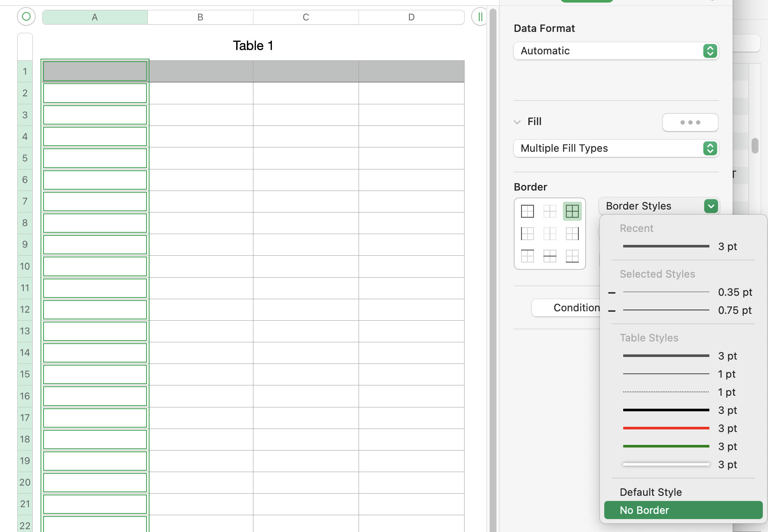Open the Border Styles dropdown
The width and height of the screenshot is (768, 532).
point(659,206)
